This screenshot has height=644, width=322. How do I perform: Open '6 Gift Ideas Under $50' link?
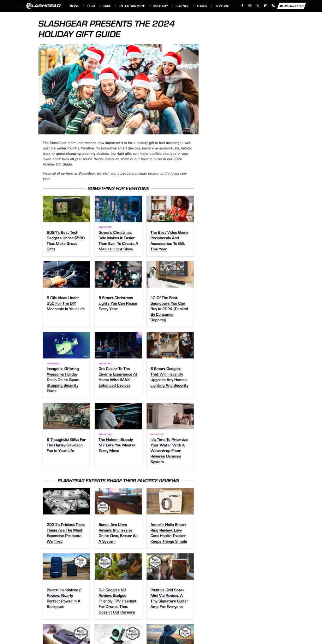pos(66,303)
